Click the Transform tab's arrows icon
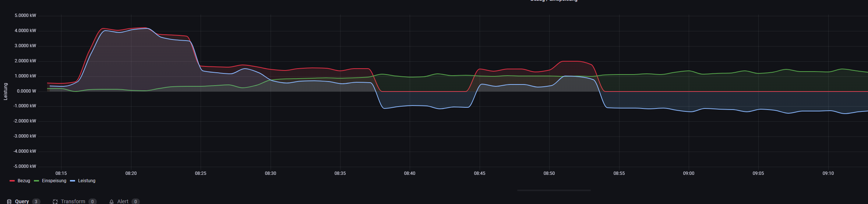The image size is (868, 204). click(x=55, y=201)
